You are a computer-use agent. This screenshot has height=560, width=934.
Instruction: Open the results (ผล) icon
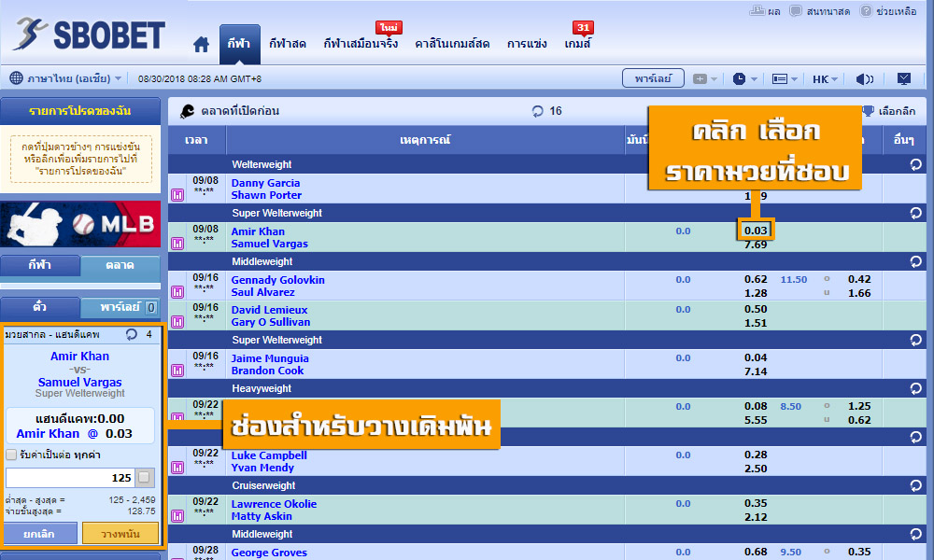click(x=765, y=10)
